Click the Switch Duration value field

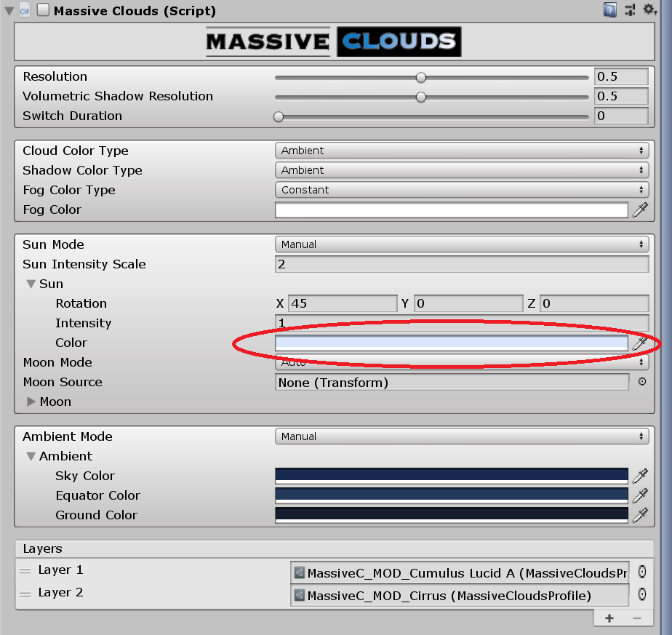click(x=621, y=116)
